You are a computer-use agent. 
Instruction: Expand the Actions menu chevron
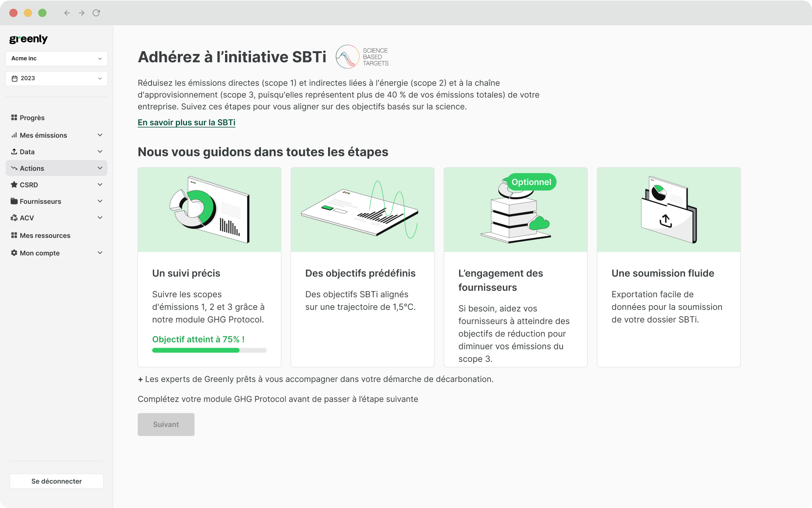[100, 168]
